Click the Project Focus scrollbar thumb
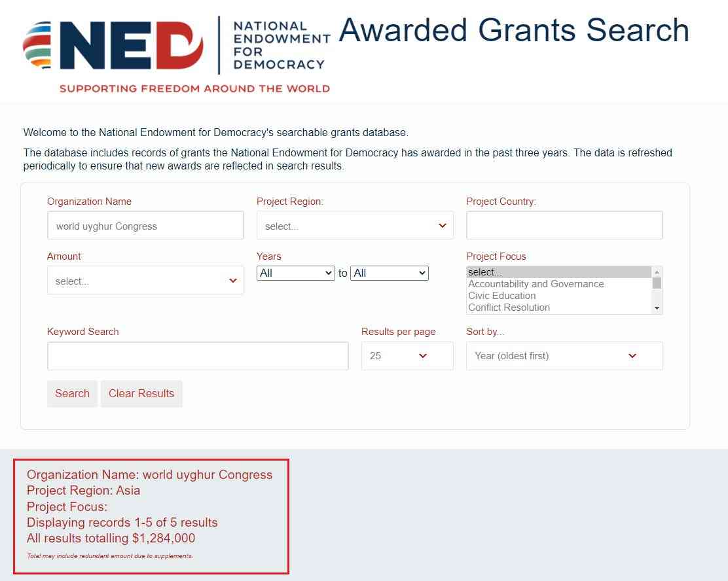Image resolution: width=728 pixels, height=581 pixels. click(x=657, y=283)
